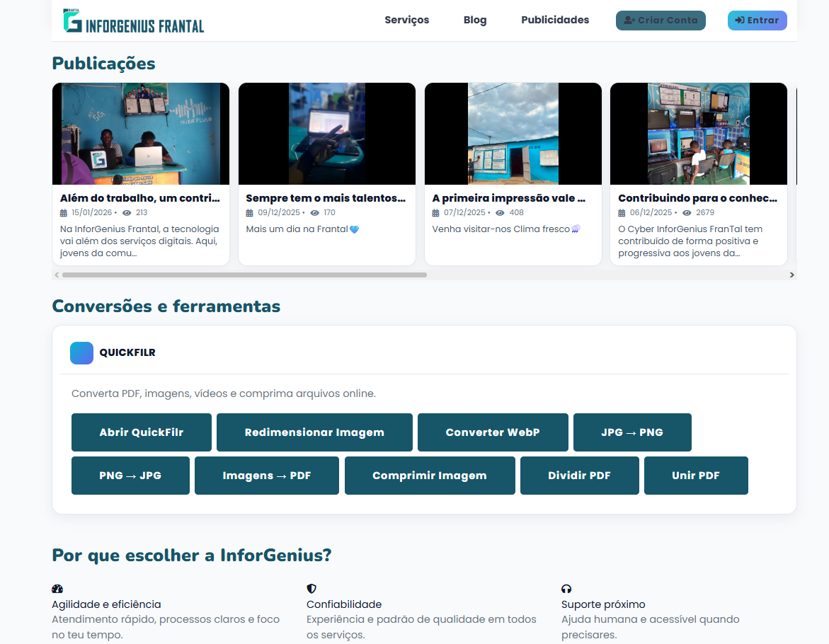Select Comprimir Imagem tool
Screen dimensions: 829x644
(x=430, y=476)
